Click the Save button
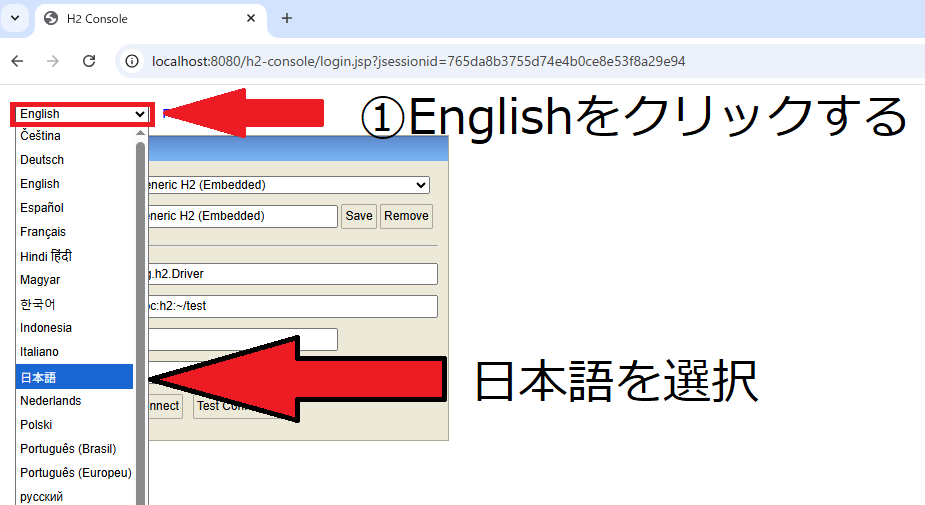The height and width of the screenshot is (505, 925). click(359, 216)
